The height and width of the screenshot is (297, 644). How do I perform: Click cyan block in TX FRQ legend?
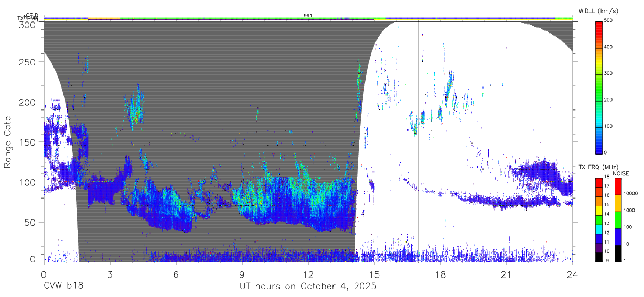click(598, 228)
